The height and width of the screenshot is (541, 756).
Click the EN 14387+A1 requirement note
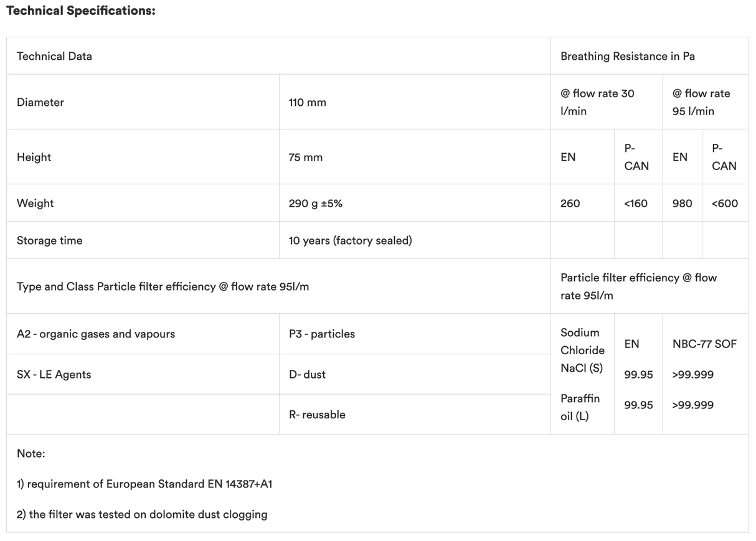[x=144, y=484]
